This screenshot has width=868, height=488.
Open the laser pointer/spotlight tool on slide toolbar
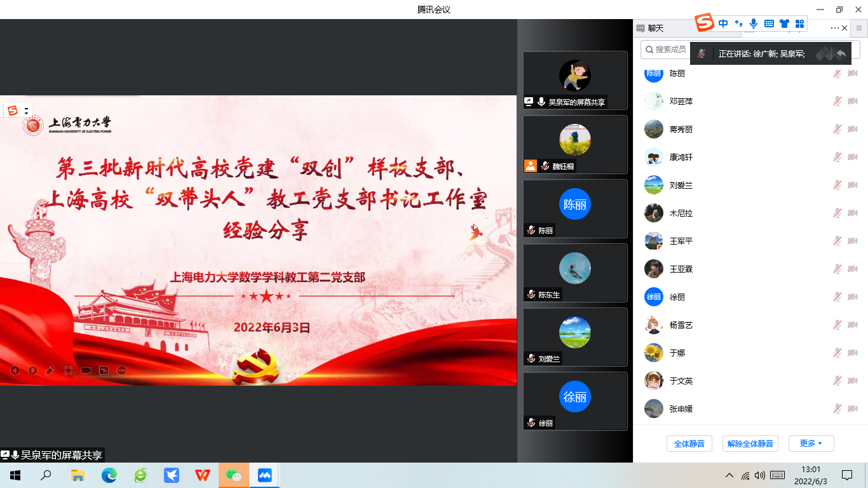pyautogui.click(x=68, y=370)
